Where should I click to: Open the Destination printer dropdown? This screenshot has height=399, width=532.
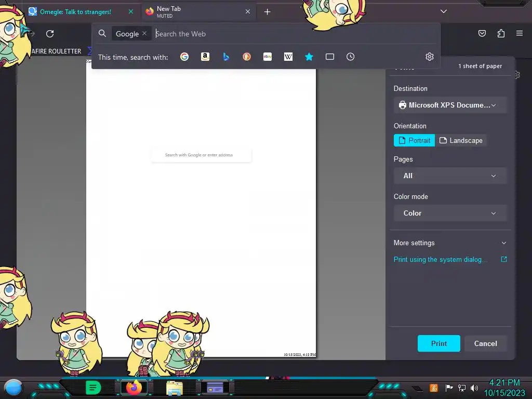[450, 105]
